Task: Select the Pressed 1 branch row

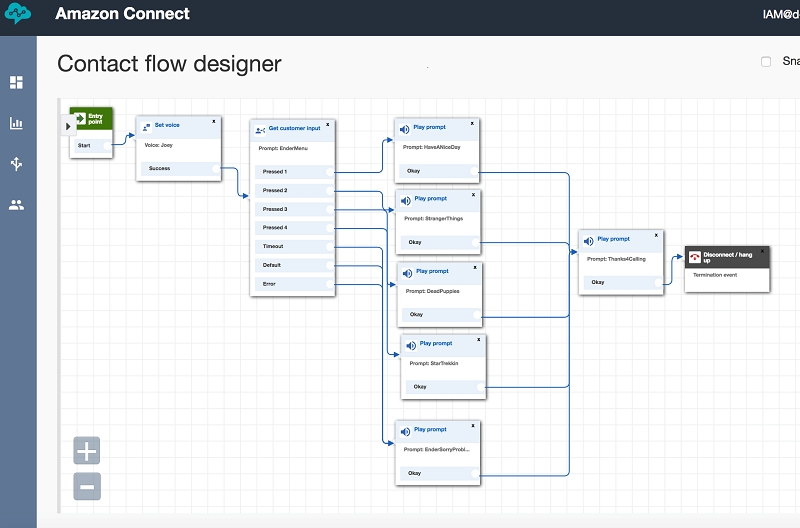Action: [294, 172]
